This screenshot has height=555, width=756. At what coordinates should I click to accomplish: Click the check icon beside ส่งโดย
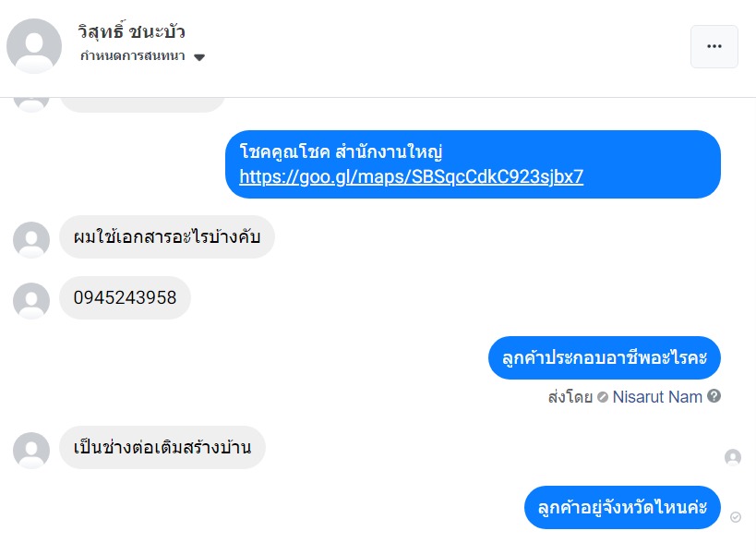coord(603,397)
